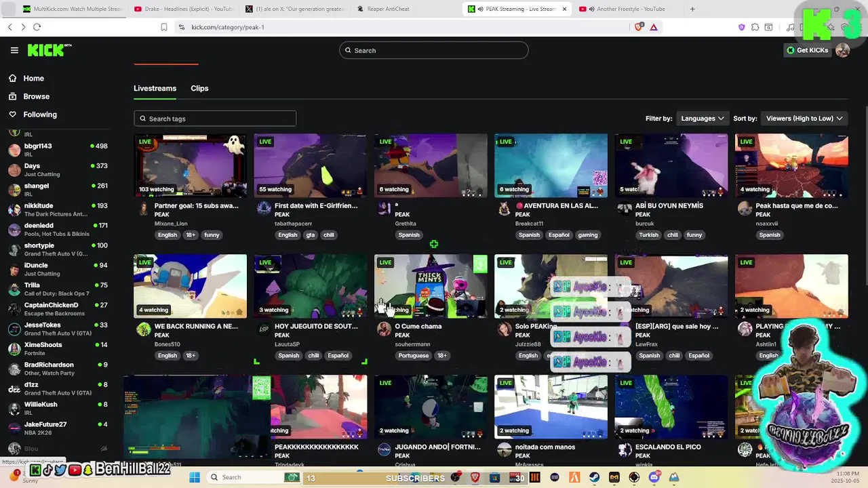Switch to Drake - Headlines YouTube tab
This screenshot has width=868, height=488.
pyautogui.click(x=183, y=9)
